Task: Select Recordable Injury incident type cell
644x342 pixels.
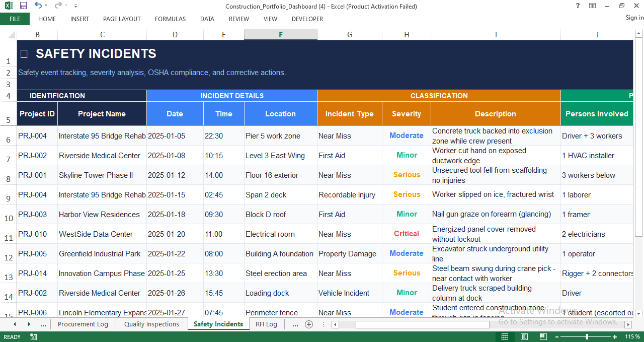Action: pos(350,195)
